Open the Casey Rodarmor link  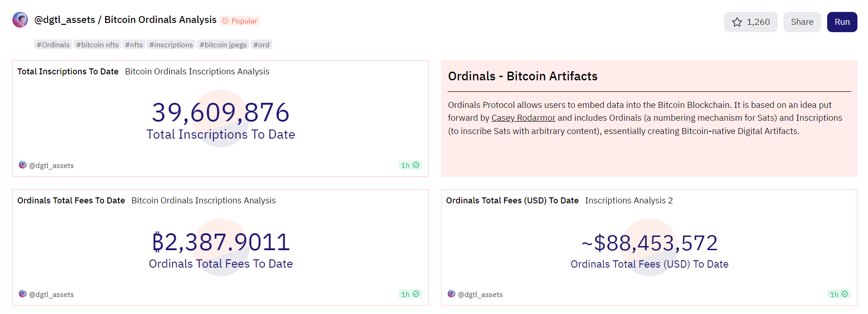pyautogui.click(x=523, y=118)
